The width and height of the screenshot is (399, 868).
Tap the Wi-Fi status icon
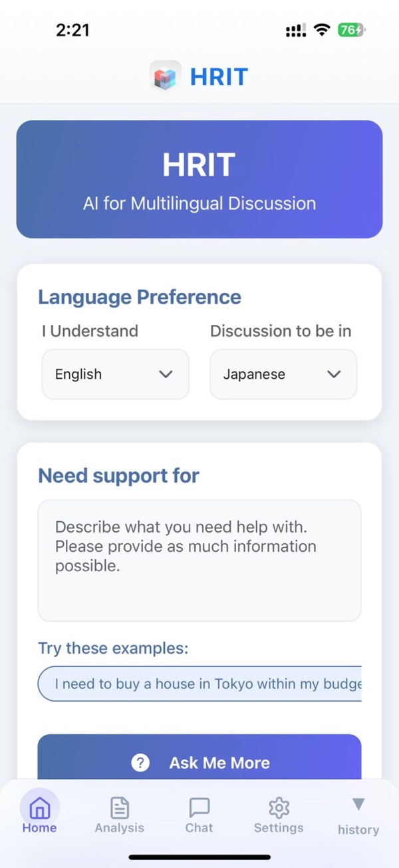tap(323, 30)
